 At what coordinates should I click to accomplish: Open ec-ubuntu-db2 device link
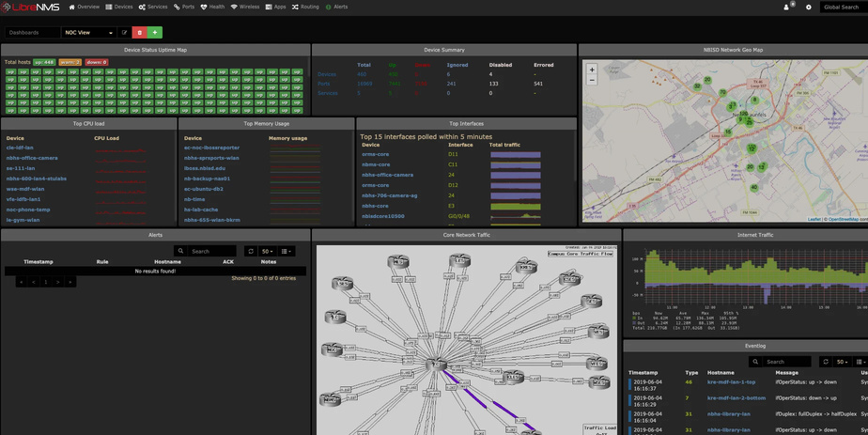[205, 189]
